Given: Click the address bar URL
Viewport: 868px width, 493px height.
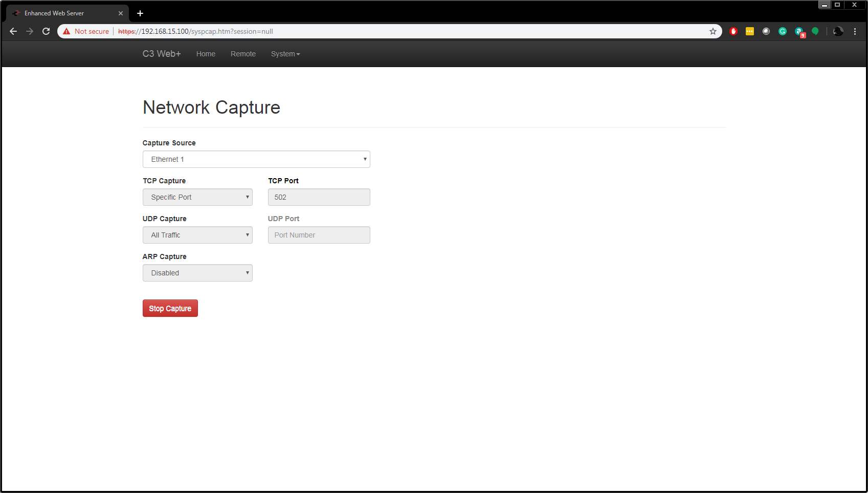Looking at the screenshot, I should (195, 31).
